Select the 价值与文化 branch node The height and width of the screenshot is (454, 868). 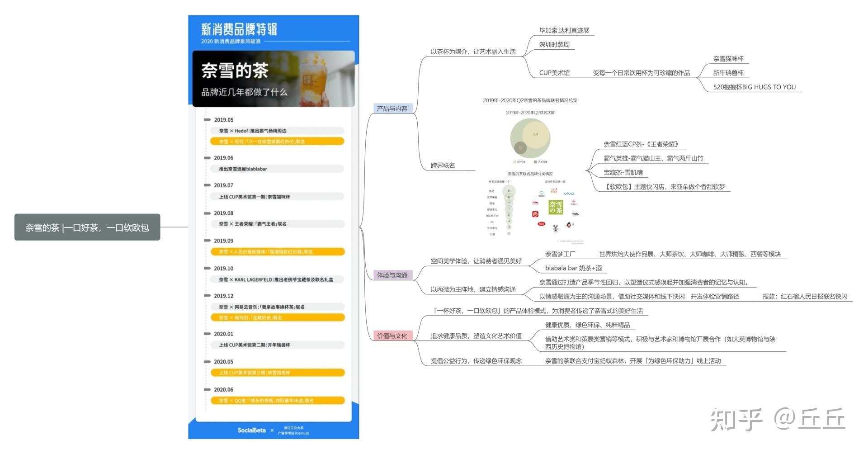pyautogui.click(x=392, y=336)
